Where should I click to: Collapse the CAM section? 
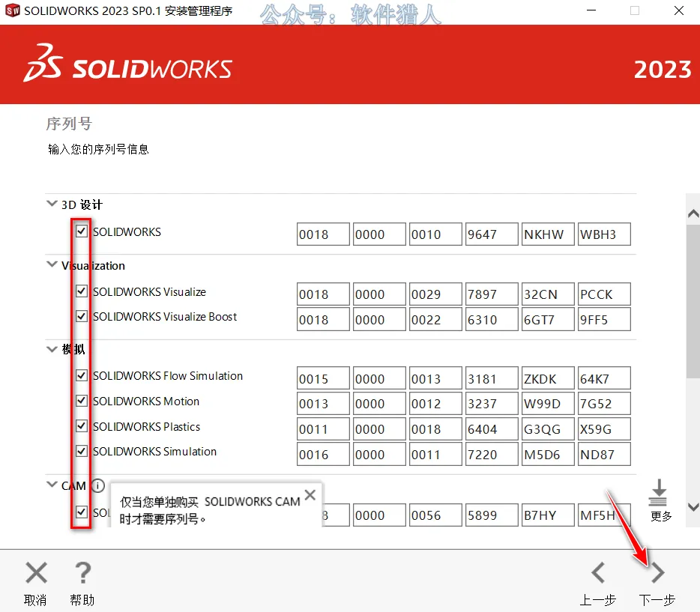point(52,485)
